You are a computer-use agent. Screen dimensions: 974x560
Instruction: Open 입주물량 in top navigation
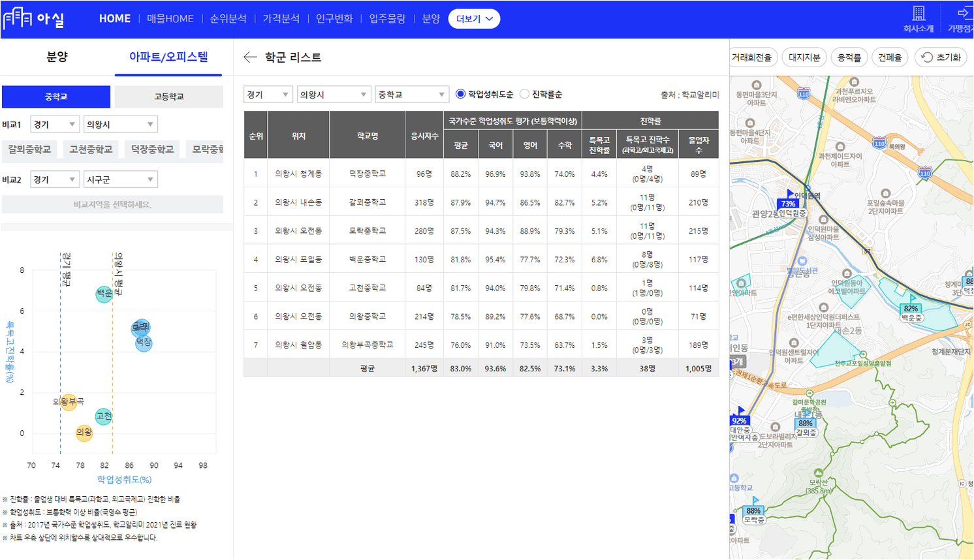tap(388, 19)
